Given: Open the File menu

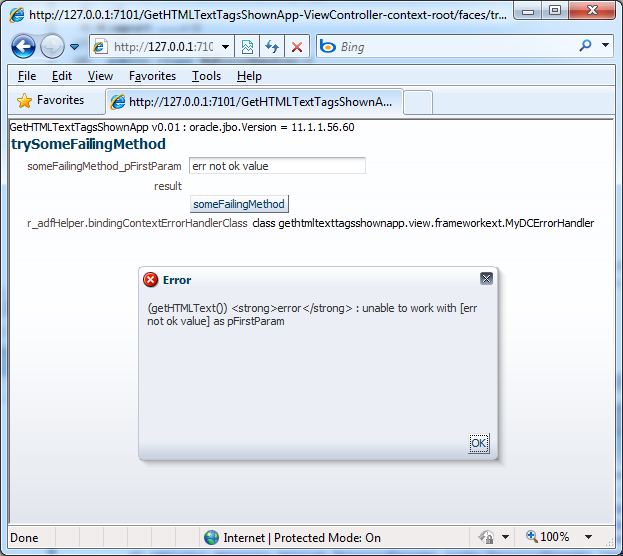Looking at the screenshot, I should 27,76.
